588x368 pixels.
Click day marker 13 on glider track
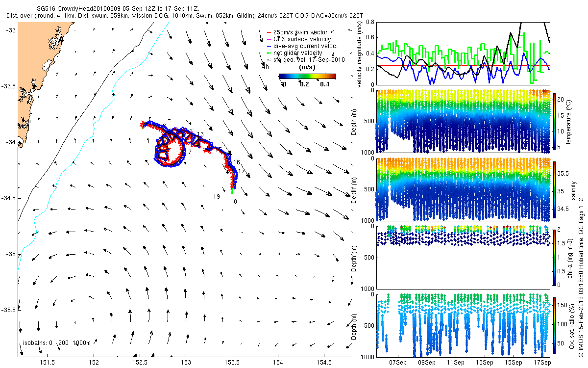tap(200, 134)
